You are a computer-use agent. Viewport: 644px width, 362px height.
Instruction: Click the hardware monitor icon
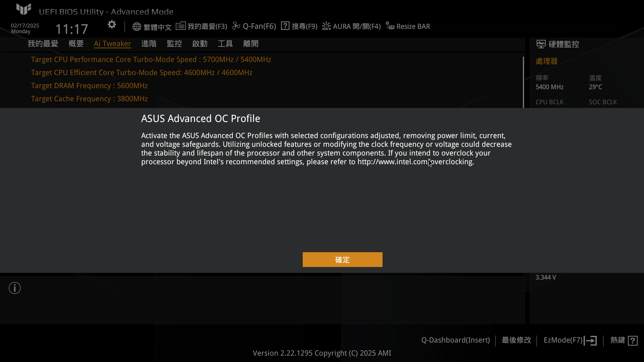[x=541, y=44]
